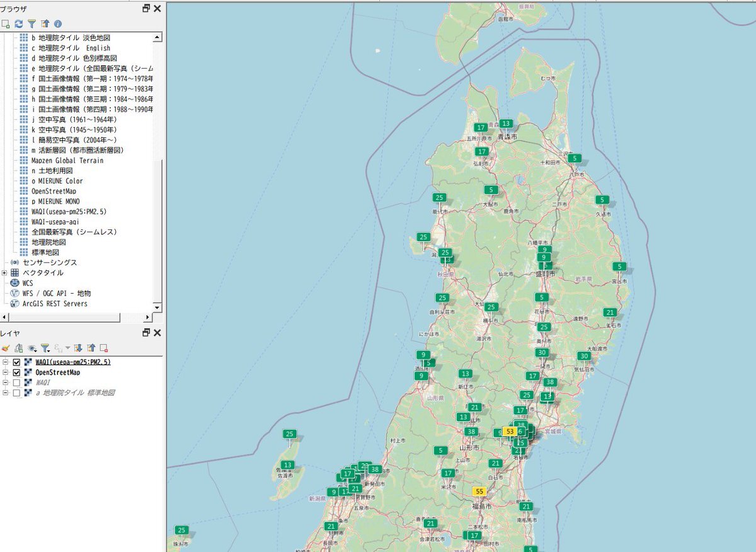The width and height of the screenshot is (756, 552).
Task: Hide the OpenStreetMap layer checkbox
Action: pyautogui.click(x=17, y=372)
